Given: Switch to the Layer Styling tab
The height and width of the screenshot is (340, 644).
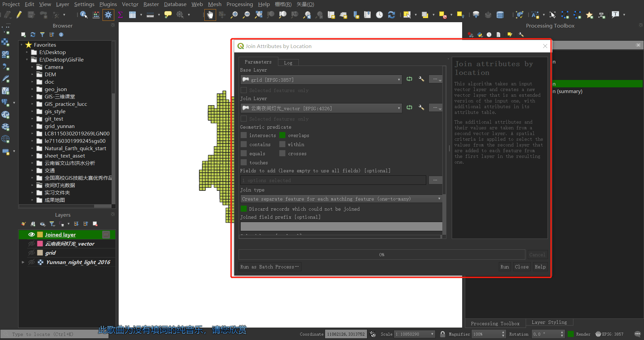Looking at the screenshot, I should (549, 322).
